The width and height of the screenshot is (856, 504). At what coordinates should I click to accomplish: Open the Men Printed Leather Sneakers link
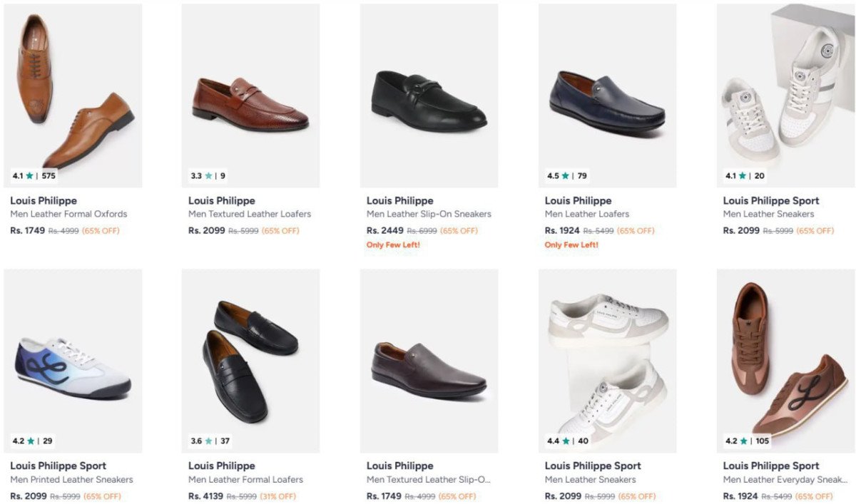[71, 480]
